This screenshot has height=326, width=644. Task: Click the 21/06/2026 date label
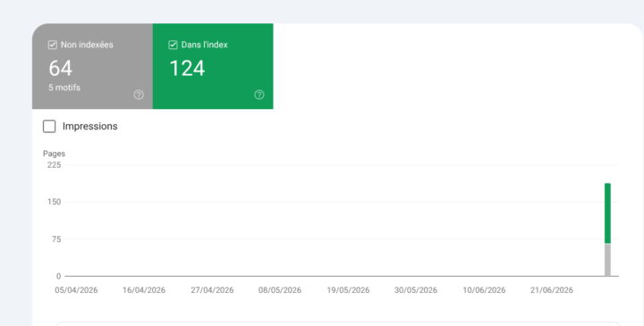(552, 290)
